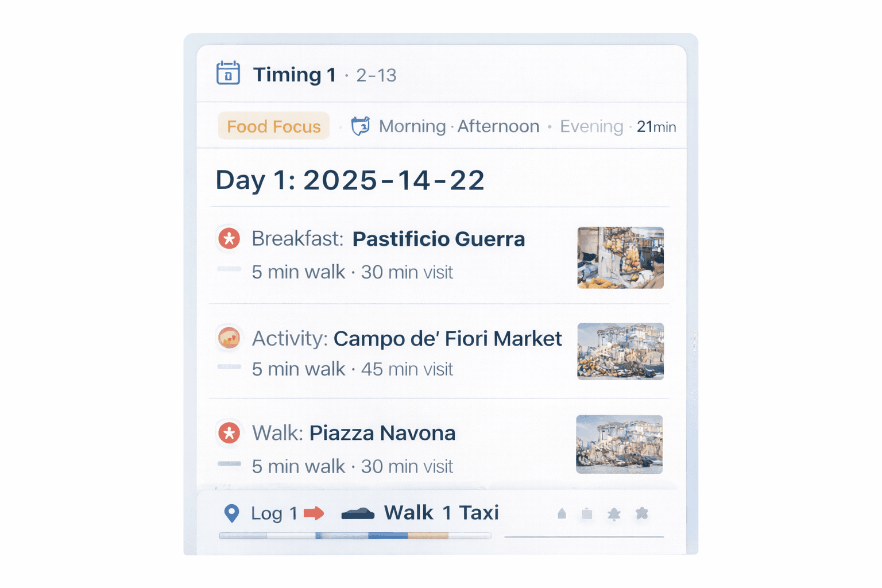
Task: Click the map pin icon beside Log 1
Action: click(x=233, y=513)
